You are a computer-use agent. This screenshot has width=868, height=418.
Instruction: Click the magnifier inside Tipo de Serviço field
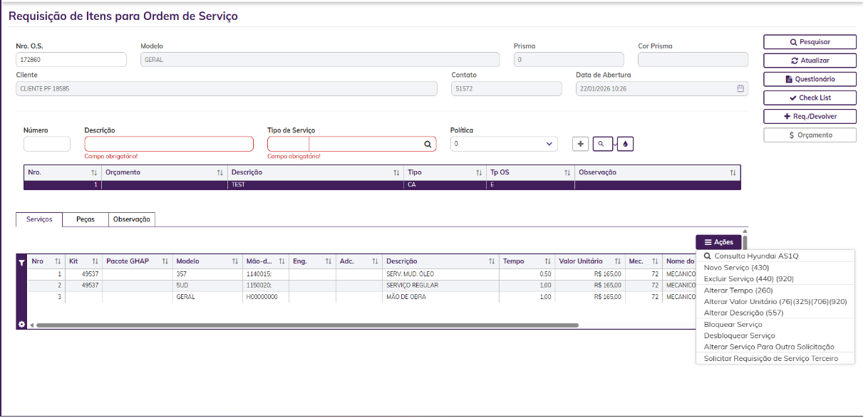point(428,144)
